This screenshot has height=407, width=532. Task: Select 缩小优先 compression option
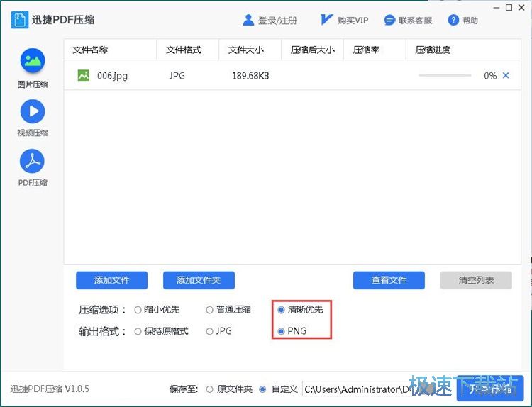pos(138,310)
